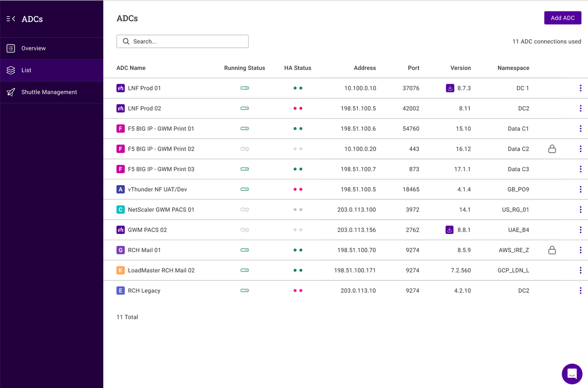588x388 pixels.
Task: Click the LNF Prod 01 vendor icon
Action: [x=121, y=88]
